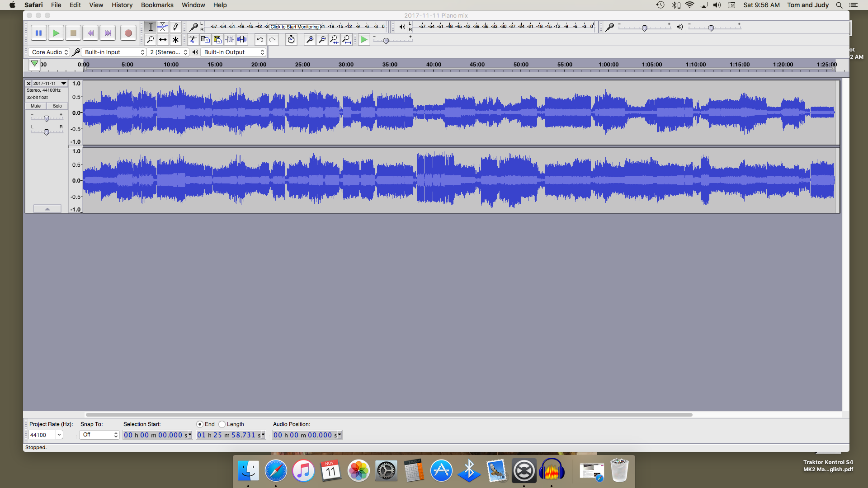Image resolution: width=868 pixels, height=488 pixels.
Task: Click the timeline ruler at 30:00
Action: pos(346,65)
